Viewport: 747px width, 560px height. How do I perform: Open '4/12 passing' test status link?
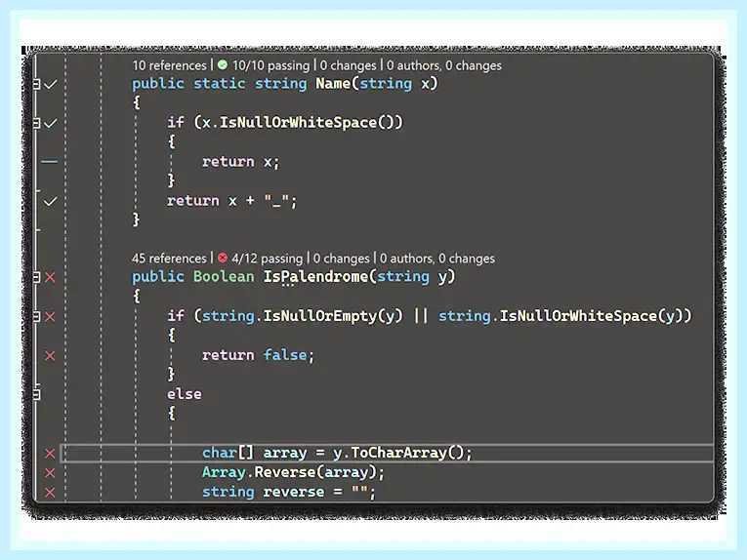coord(267,259)
